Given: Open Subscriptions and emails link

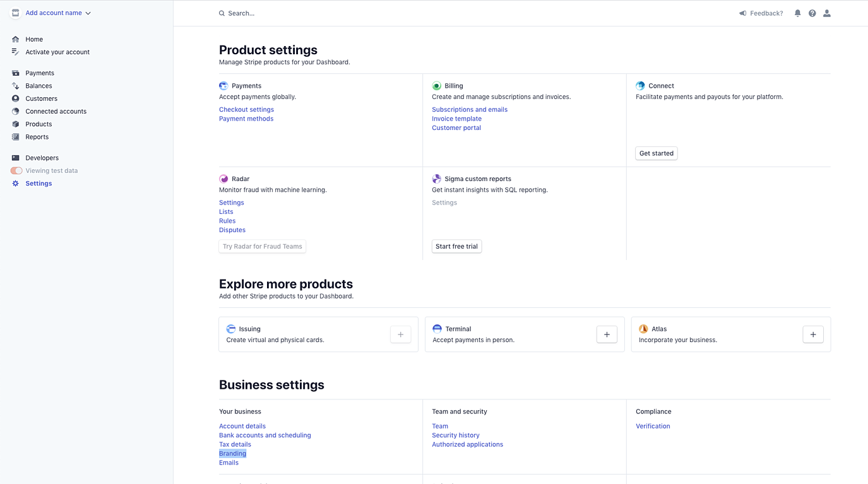Looking at the screenshot, I should (x=470, y=110).
